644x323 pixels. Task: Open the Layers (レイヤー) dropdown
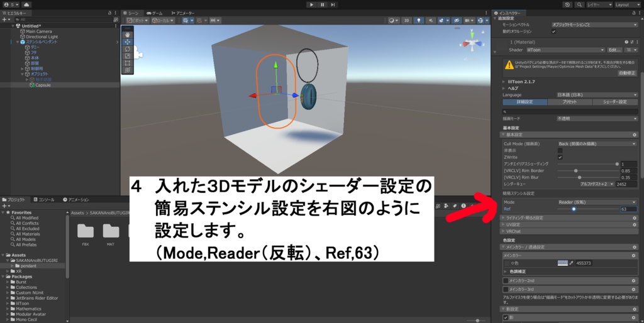[x=599, y=4]
